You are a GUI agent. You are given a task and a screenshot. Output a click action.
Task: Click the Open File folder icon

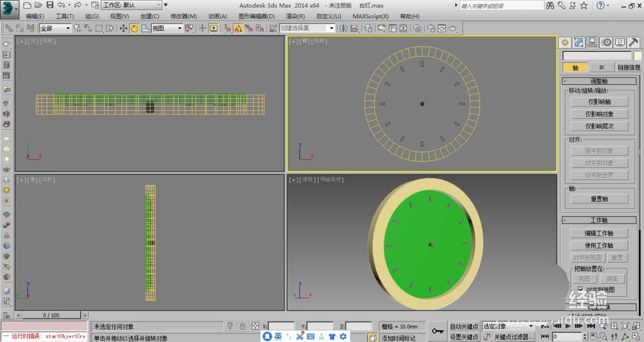tap(38, 5)
